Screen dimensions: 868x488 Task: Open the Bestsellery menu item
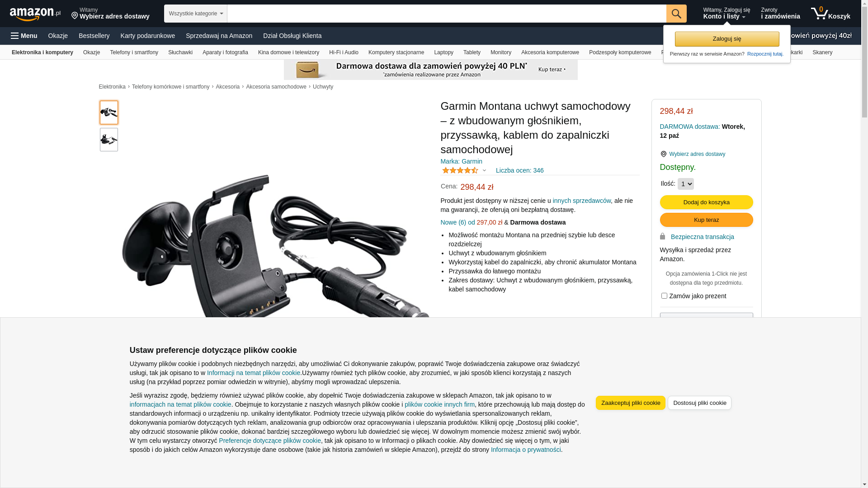tap(94, 36)
